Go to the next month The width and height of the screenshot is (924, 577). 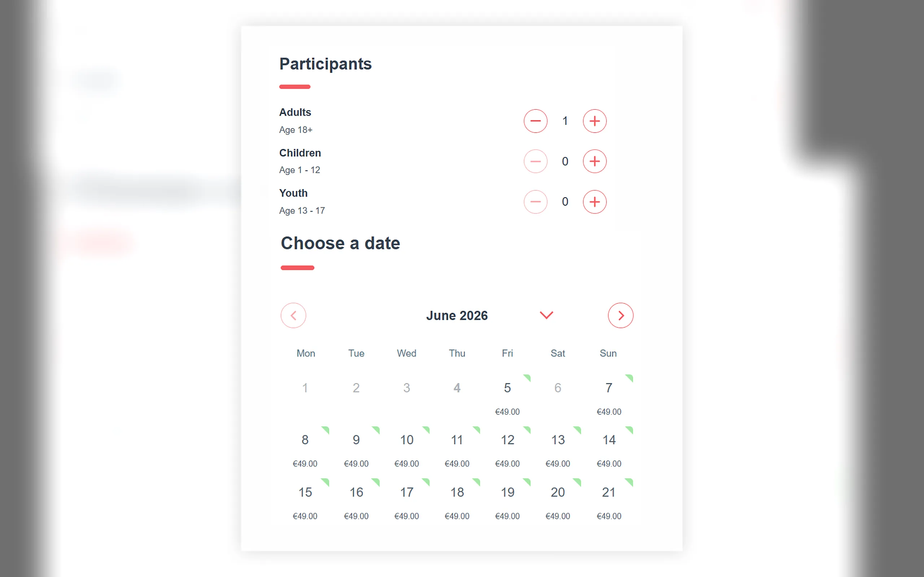(x=620, y=316)
